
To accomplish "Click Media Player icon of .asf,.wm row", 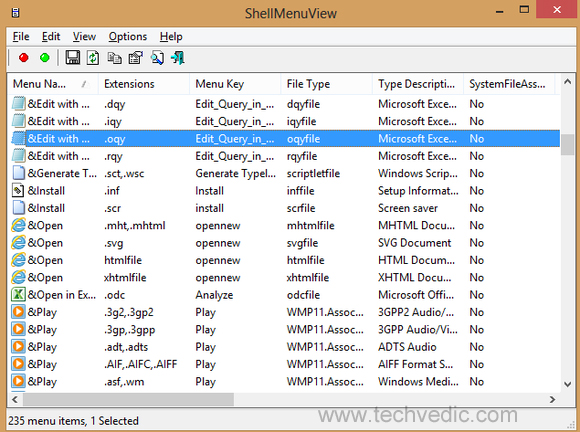I will [18, 381].
